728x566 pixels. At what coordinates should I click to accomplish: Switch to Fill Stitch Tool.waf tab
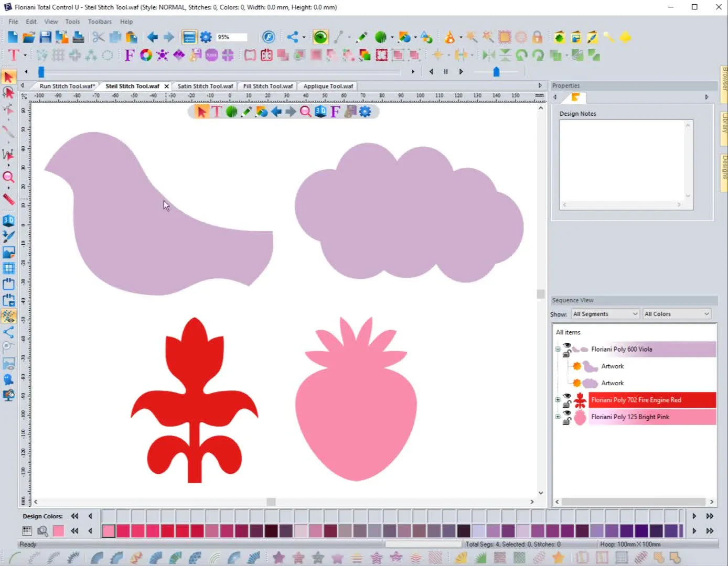[x=268, y=86]
